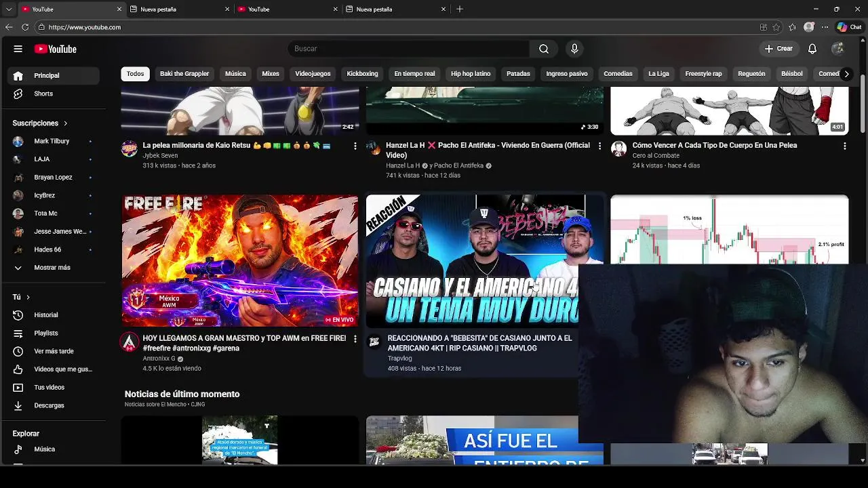Open the Tota Mc subscription channel
The width and height of the screenshot is (868, 488).
tap(54, 213)
